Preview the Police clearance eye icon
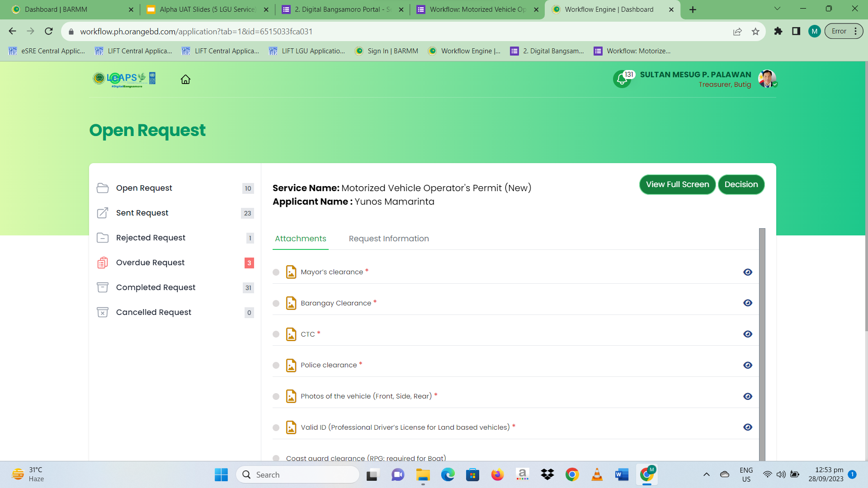The height and width of the screenshot is (488, 868). 748,365
